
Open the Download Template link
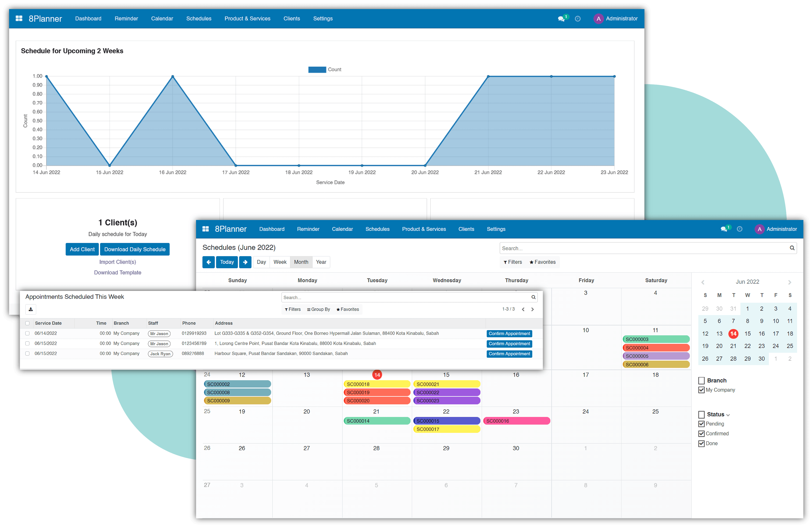(117, 273)
